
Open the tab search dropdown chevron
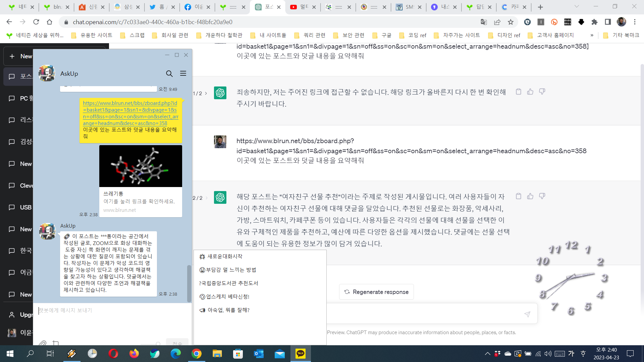click(x=577, y=6)
